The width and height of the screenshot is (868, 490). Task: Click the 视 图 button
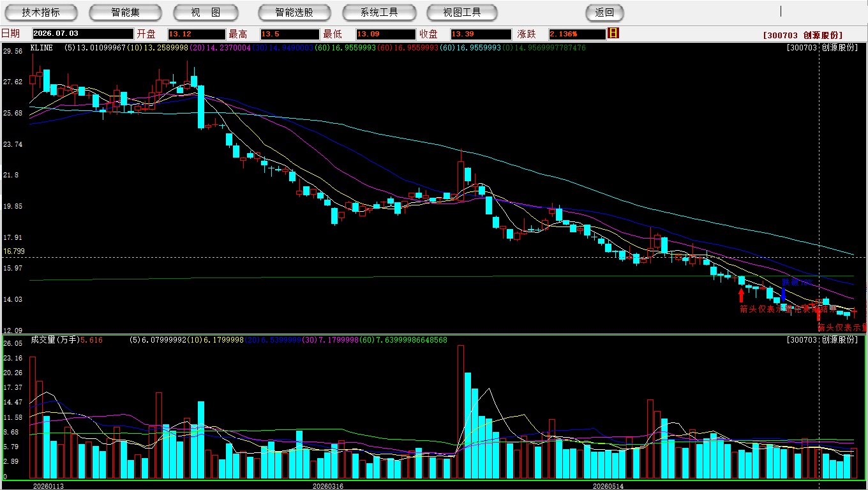point(206,12)
